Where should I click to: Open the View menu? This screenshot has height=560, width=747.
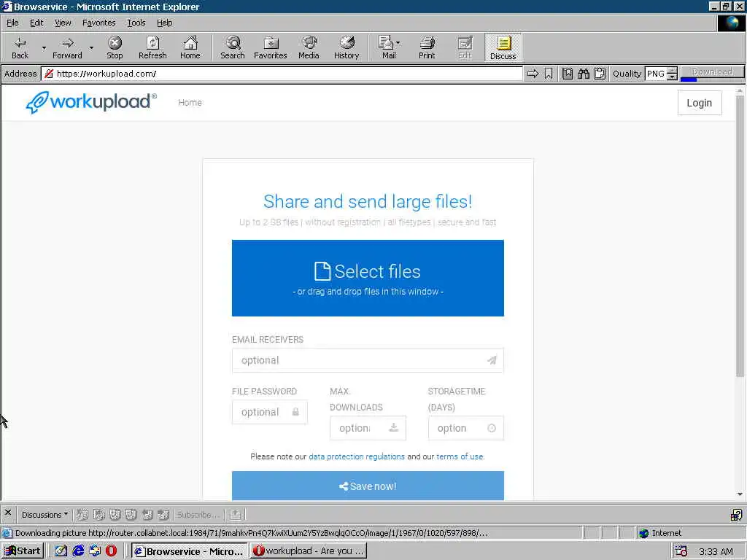pyautogui.click(x=63, y=23)
